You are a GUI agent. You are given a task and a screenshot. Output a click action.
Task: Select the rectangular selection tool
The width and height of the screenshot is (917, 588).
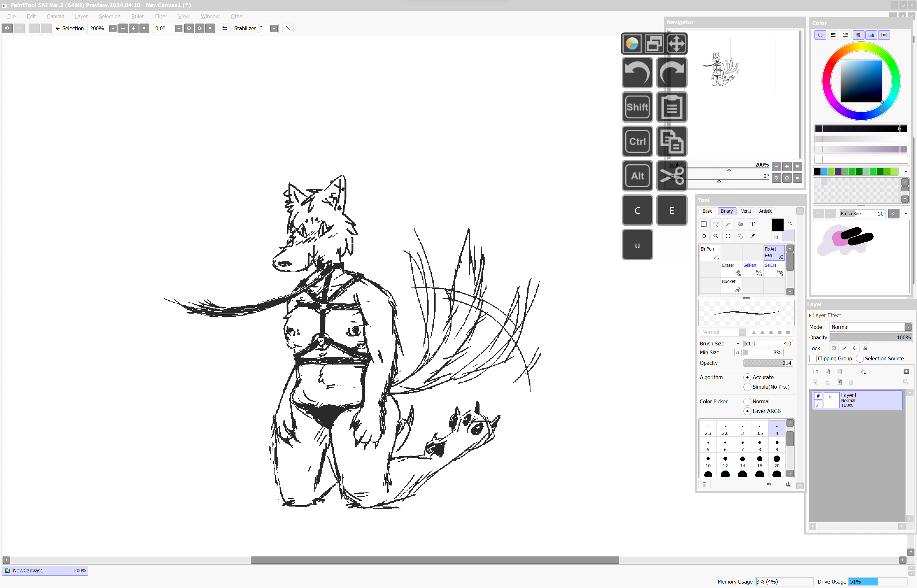pos(704,224)
